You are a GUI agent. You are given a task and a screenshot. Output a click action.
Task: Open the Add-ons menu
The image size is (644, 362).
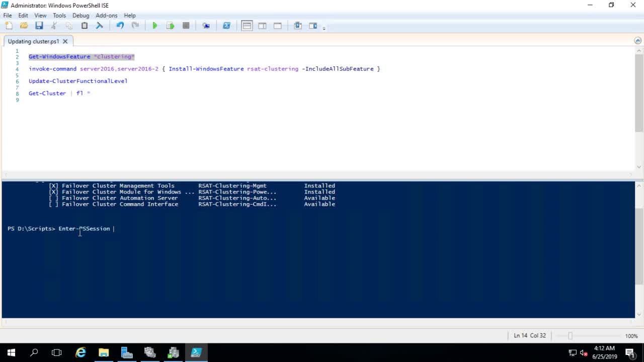(x=106, y=16)
